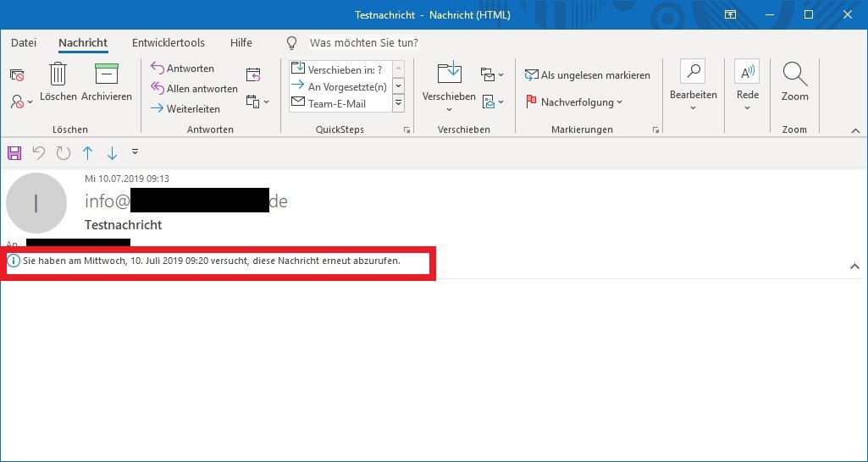Collapse the ribbon with chevron

(856, 130)
